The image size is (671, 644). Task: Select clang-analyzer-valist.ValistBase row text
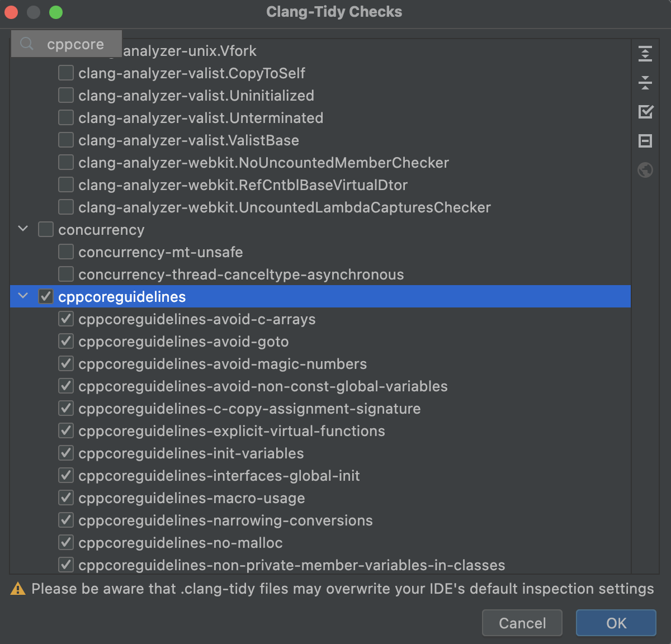pyautogui.click(x=188, y=140)
